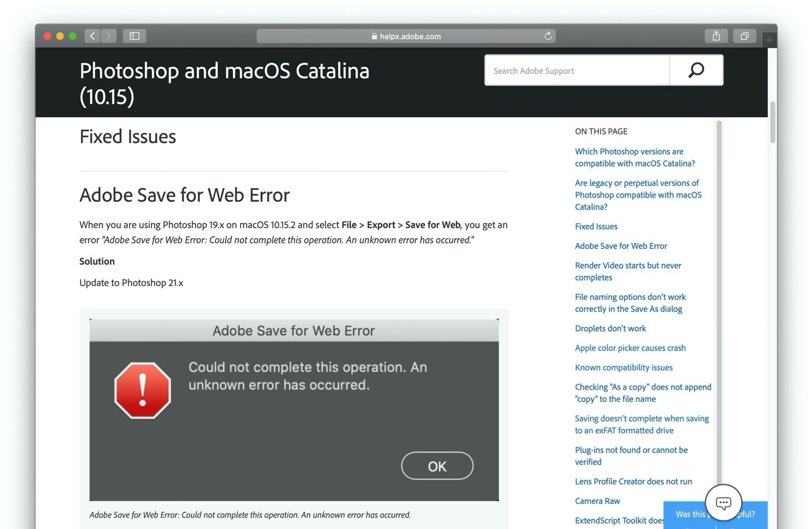Image resolution: width=812 pixels, height=529 pixels.
Task: Click the main page vertical scrollbar
Action: [772, 122]
